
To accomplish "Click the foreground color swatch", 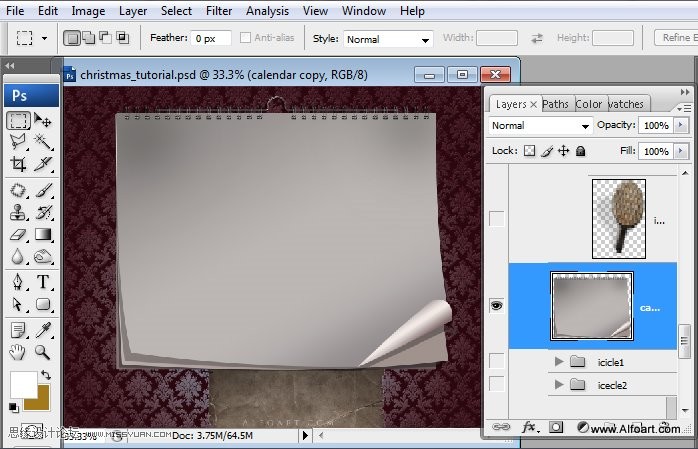I will pos(22,384).
